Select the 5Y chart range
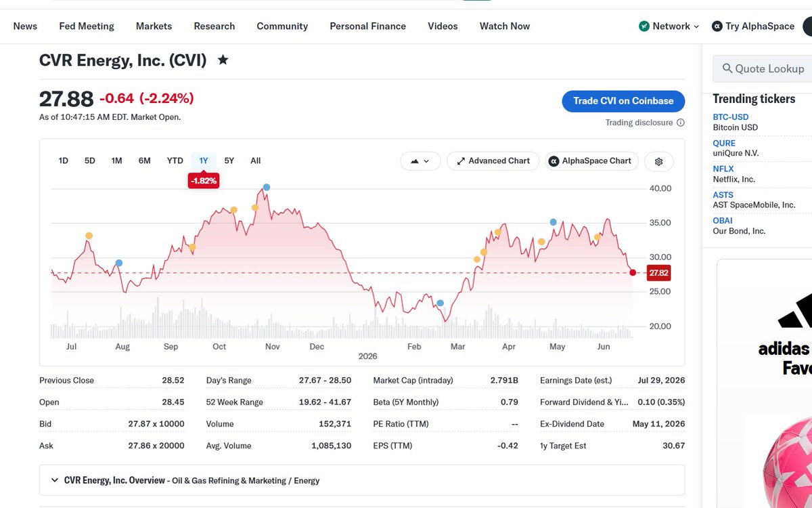The width and height of the screenshot is (812, 508). point(229,161)
